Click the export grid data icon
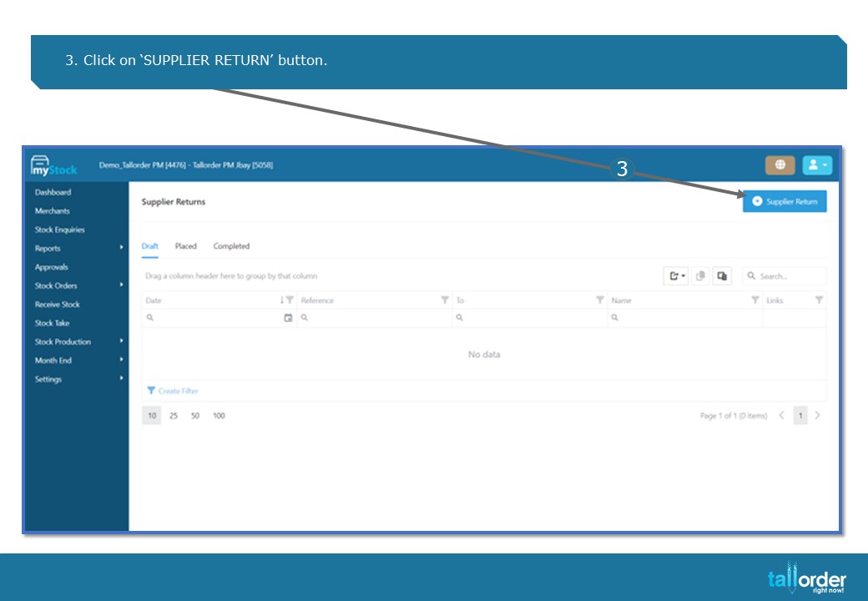This screenshot has width=868, height=601. click(x=676, y=275)
